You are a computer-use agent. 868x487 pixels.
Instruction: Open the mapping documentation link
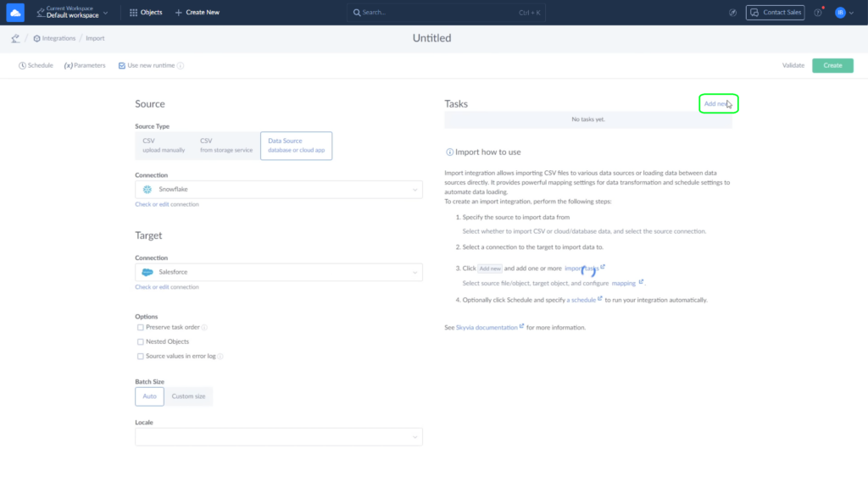623,284
